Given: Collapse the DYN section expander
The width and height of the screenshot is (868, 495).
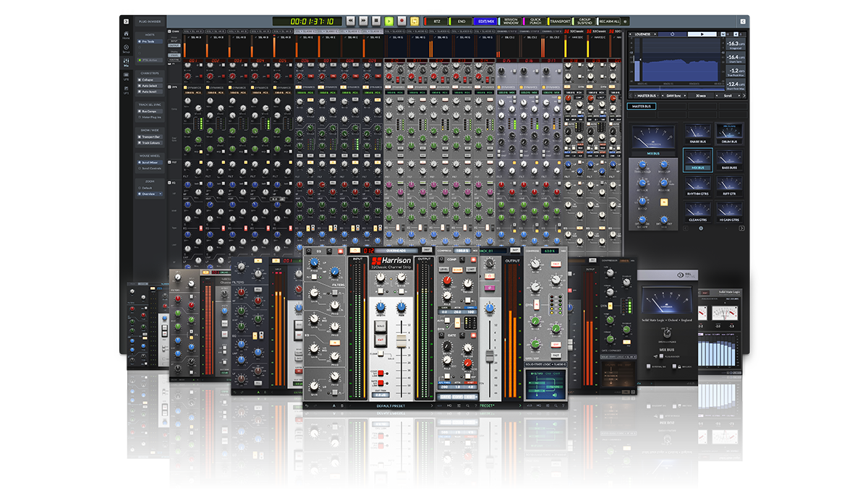Looking at the screenshot, I should coord(169,87).
